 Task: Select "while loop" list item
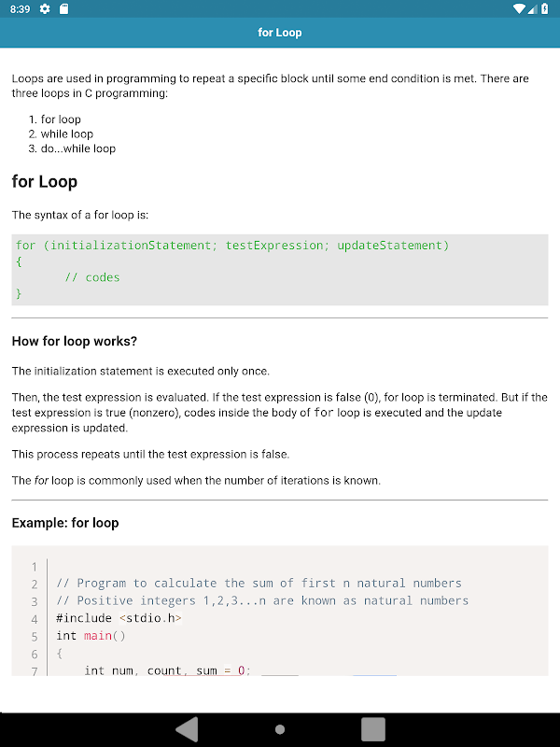(x=66, y=134)
